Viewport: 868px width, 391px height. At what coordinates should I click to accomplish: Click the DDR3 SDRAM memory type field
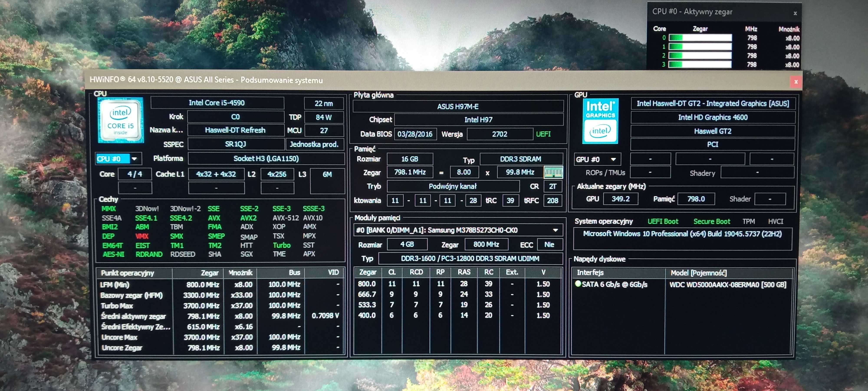pyautogui.click(x=521, y=159)
